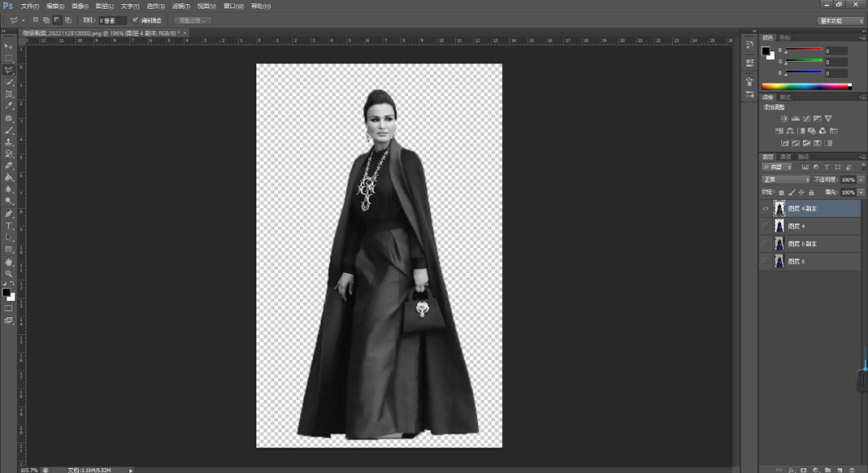868x473 pixels.
Task: Select the Rectangular Marquee tool
Action: click(9, 58)
